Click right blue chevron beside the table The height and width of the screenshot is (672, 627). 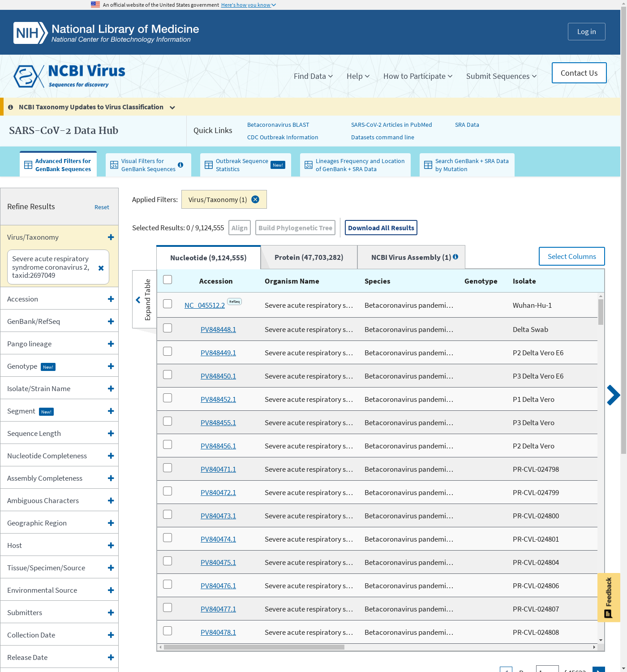[614, 395]
